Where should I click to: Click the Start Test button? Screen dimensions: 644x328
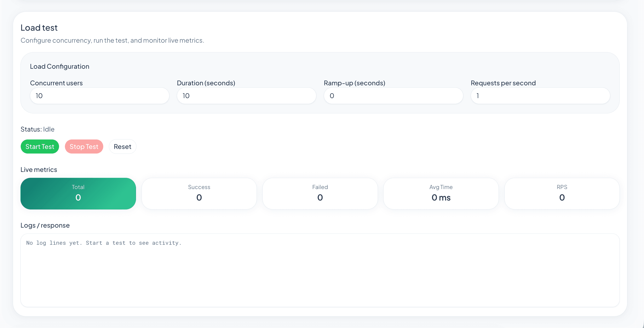coord(40,147)
